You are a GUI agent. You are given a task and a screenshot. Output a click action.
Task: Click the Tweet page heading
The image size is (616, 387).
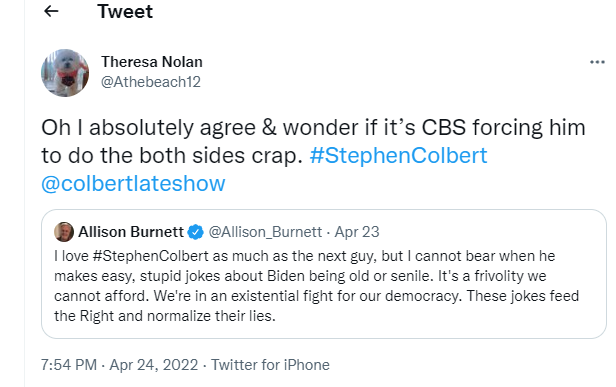pyautogui.click(x=125, y=11)
